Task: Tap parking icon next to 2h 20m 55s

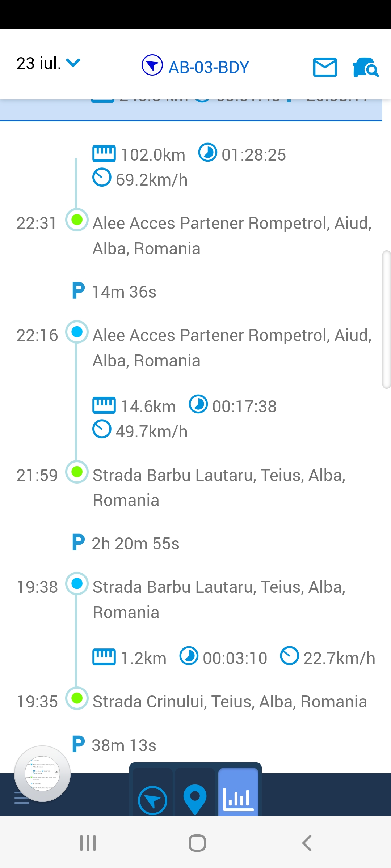Action: tap(78, 542)
